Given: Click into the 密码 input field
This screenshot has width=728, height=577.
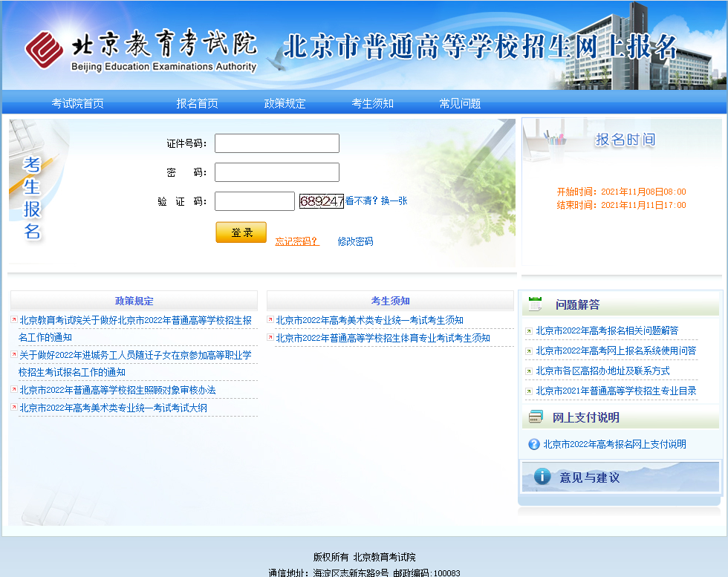Looking at the screenshot, I should [276, 172].
